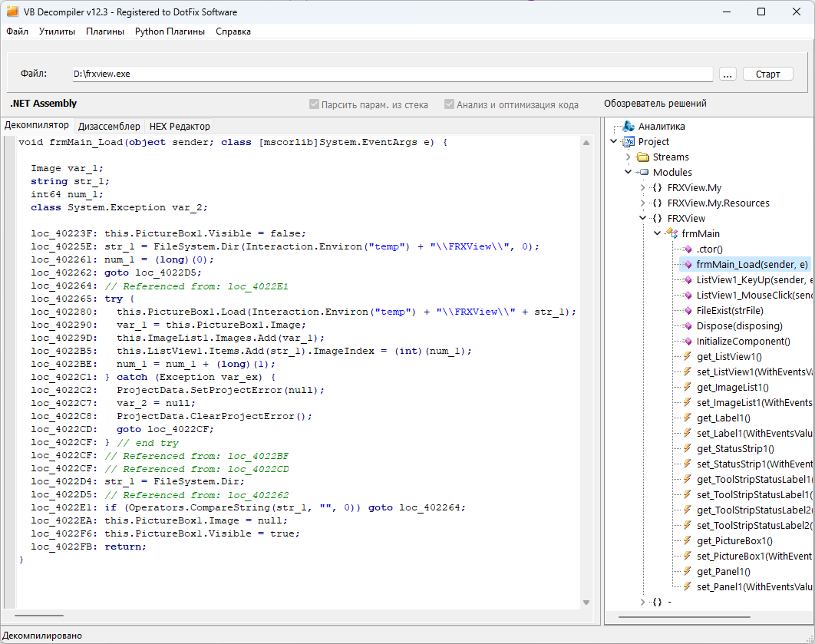This screenshot has height=644, width=815.
Task: Click the code pane scroll up arrow
Action: click(586, 143)
